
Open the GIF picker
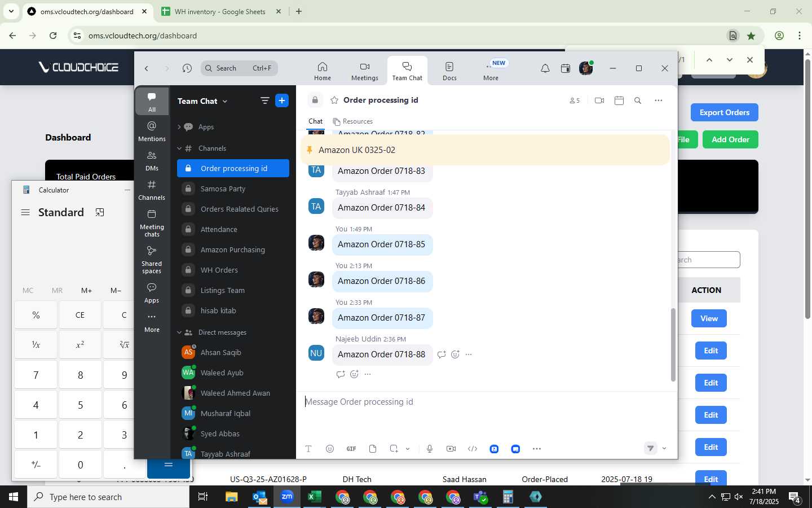click(351, 449)
